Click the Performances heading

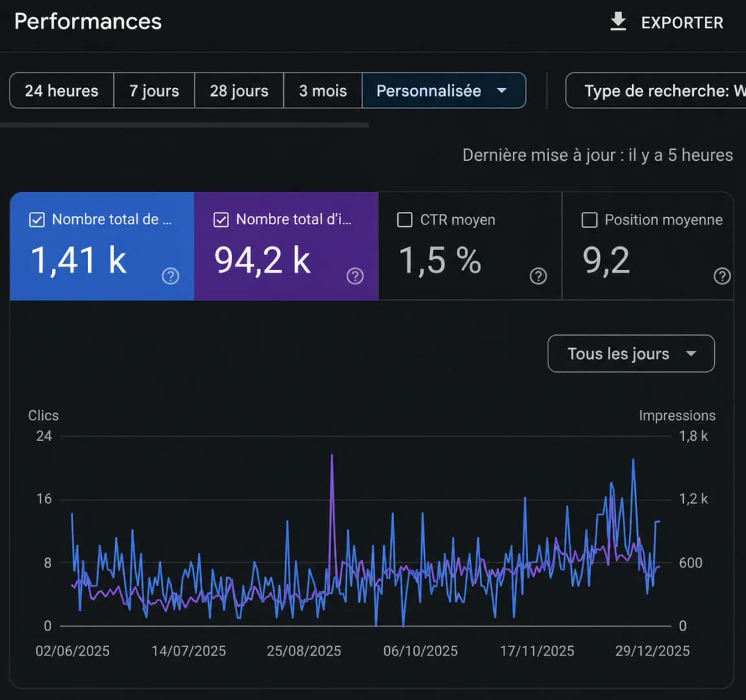88,21
